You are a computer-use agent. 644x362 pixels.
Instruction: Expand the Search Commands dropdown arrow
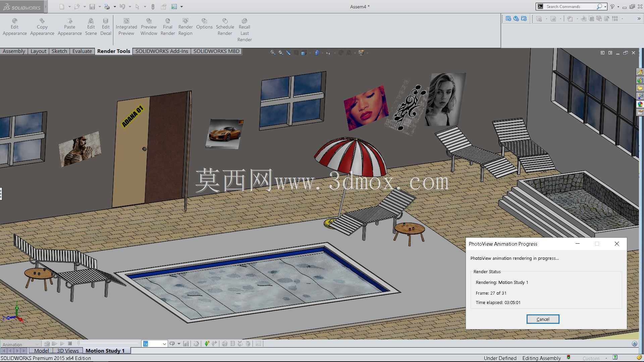605,7
